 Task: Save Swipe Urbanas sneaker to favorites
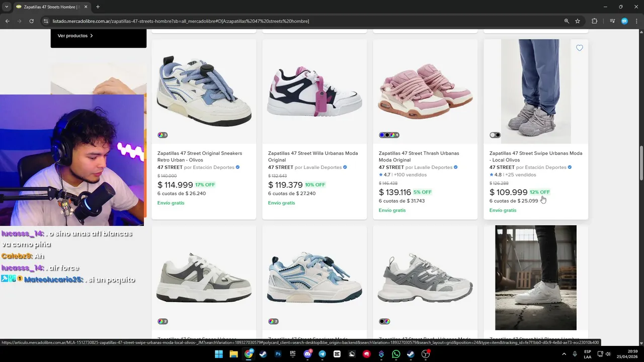[x=580, y=48]
